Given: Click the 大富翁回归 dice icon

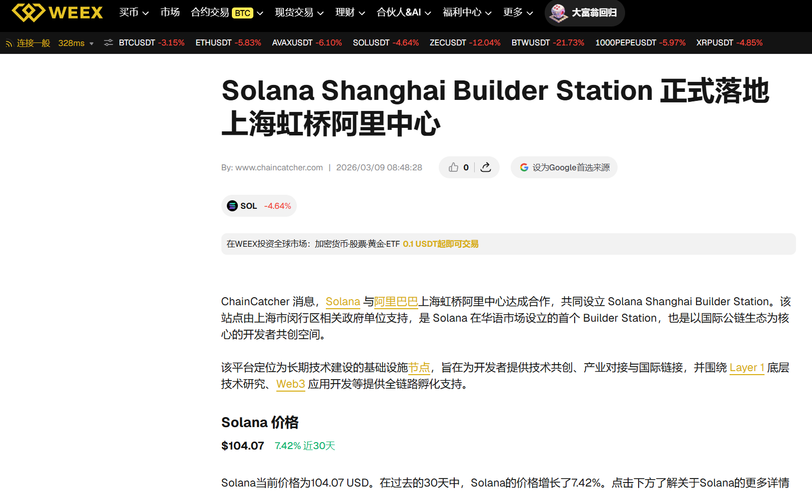Looking at the screenshot, I should (x=558, y=13).
